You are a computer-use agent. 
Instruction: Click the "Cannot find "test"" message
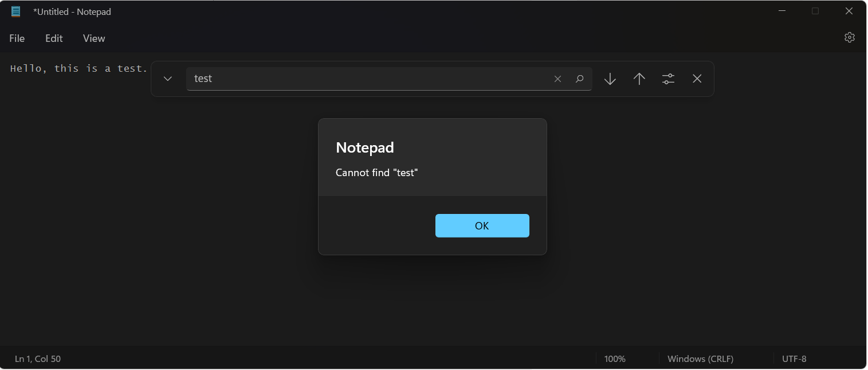click(377, 172)
